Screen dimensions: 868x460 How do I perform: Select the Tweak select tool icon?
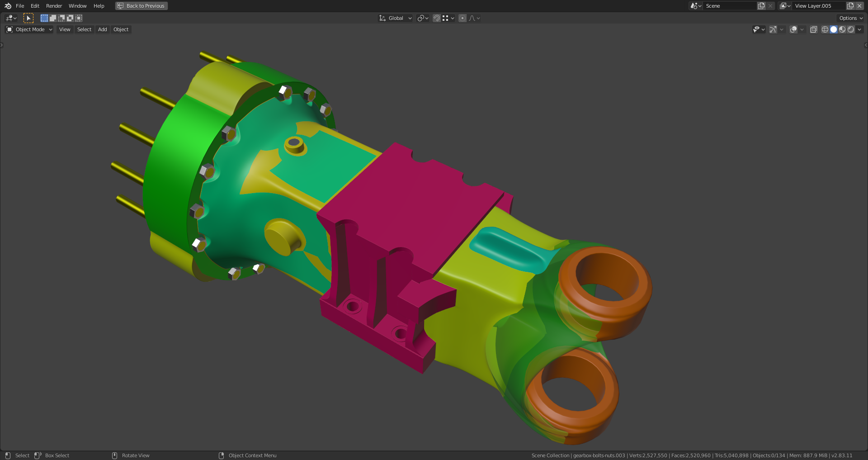(28, 18)
